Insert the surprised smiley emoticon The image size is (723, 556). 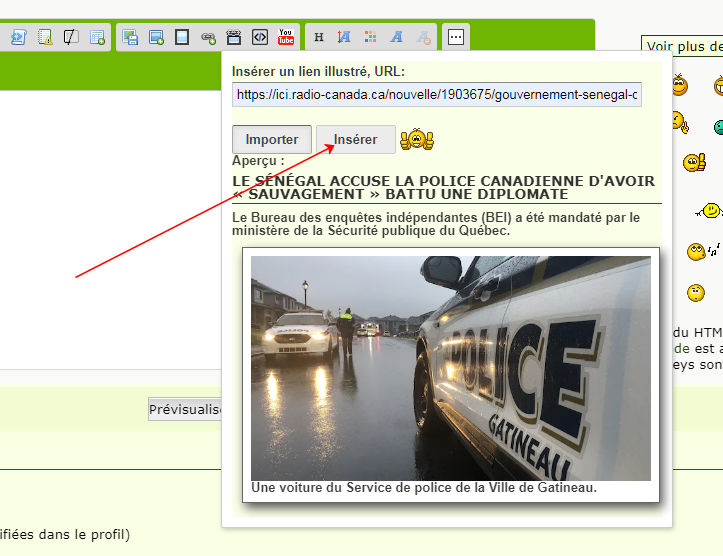(696, 293)
